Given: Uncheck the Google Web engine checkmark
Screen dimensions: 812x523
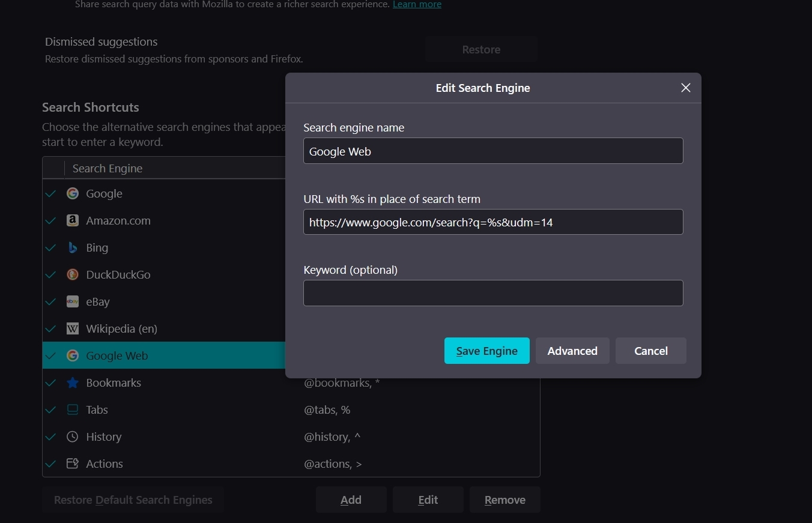Looking at the screenshot, I should (x=51, y=355).
